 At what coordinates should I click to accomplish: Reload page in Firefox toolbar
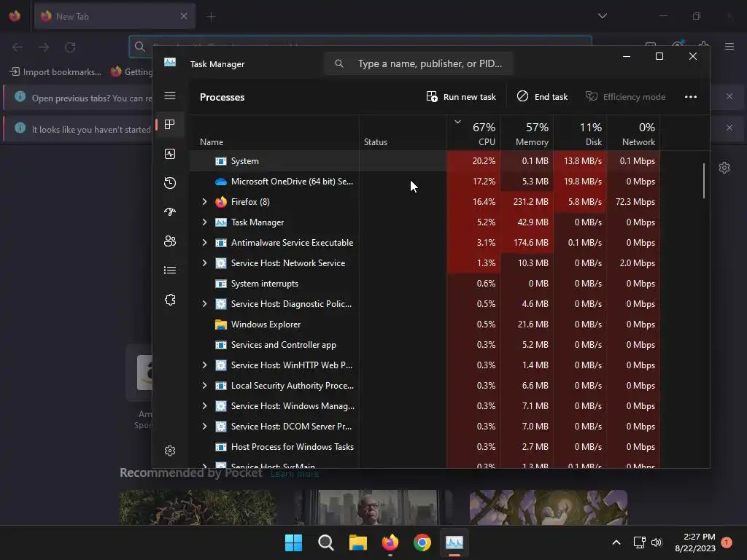pyautogui.click(x=70, y=47)
